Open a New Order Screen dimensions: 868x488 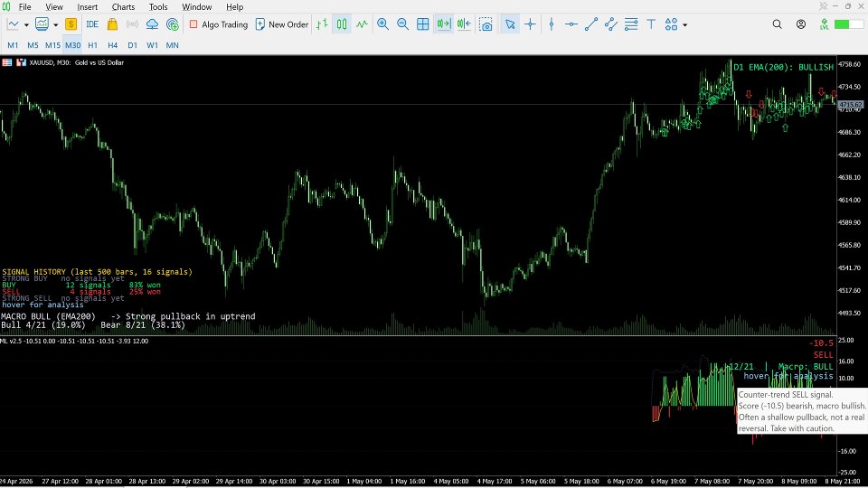[282, 24]
